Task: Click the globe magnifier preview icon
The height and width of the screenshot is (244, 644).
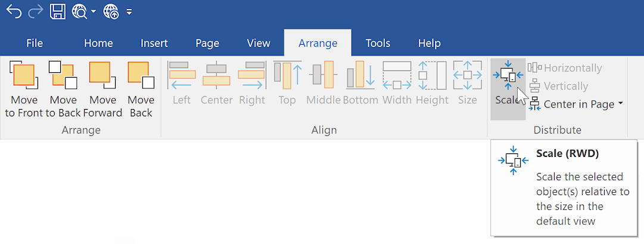Action: [79, 11]
